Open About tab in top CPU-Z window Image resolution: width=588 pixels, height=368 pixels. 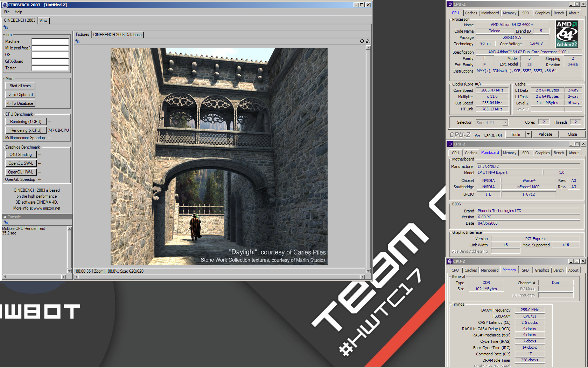(x=573, y=13)
